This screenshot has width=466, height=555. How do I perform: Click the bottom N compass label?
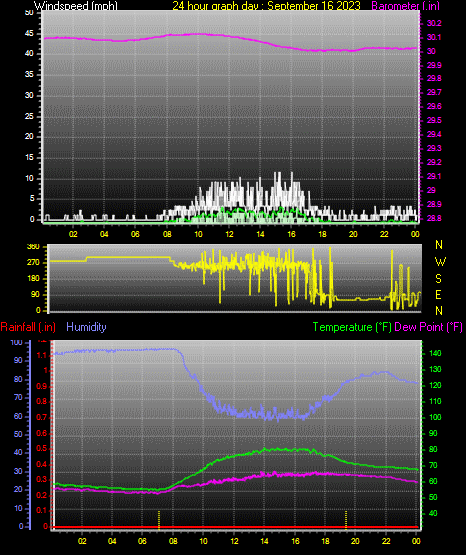tap(439, 311)
